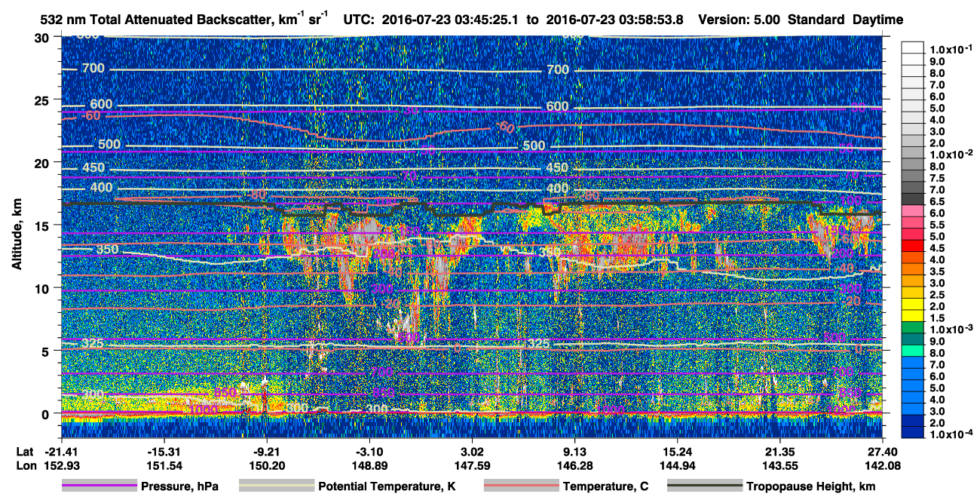Click longitude value '144.94'
Image resolution: width=980 pixels, height=503 pixels.
click(677, 465)
